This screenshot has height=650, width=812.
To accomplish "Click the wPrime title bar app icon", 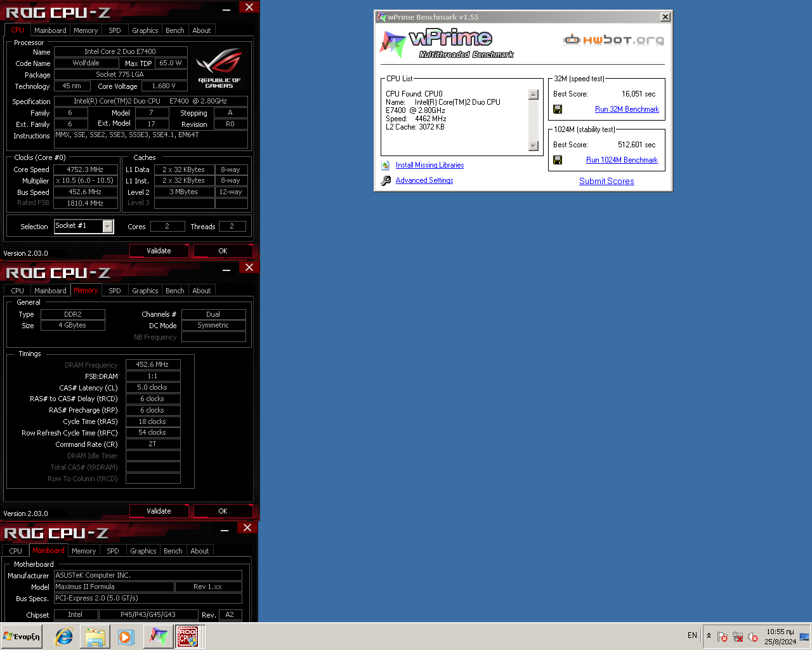I will coord(381,17).
